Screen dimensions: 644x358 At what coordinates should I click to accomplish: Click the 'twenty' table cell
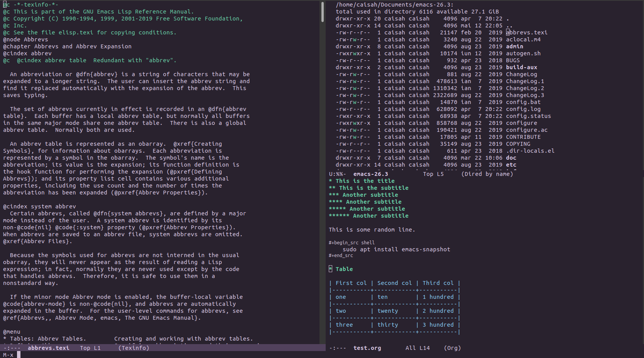pyautogui.click(x=387, y=311)
